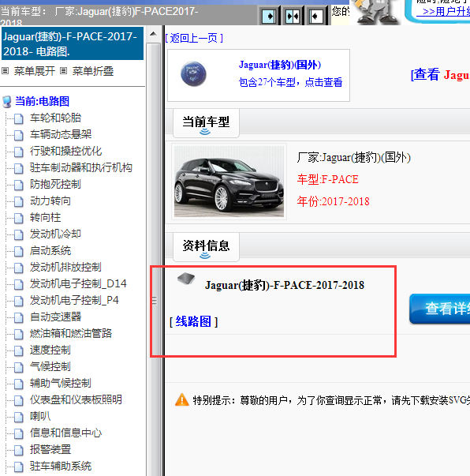Click page icon beside 气候控制
This screenshot has width=470, height=476.
19,367
